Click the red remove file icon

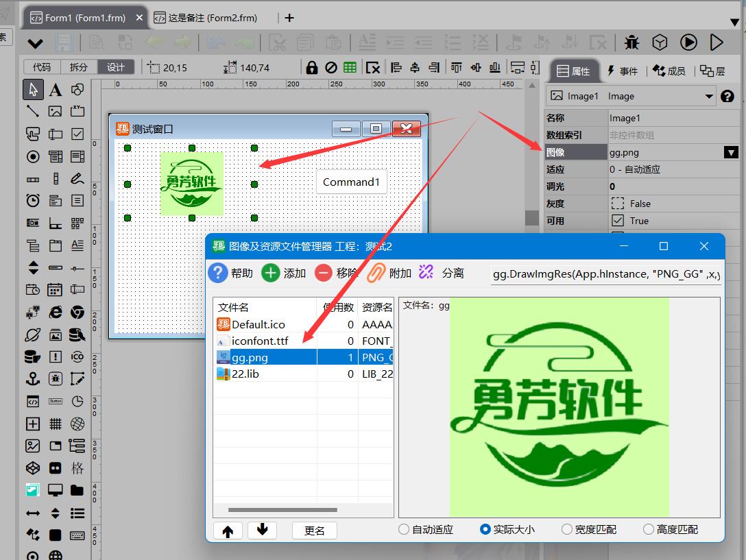tap(324, 273)
